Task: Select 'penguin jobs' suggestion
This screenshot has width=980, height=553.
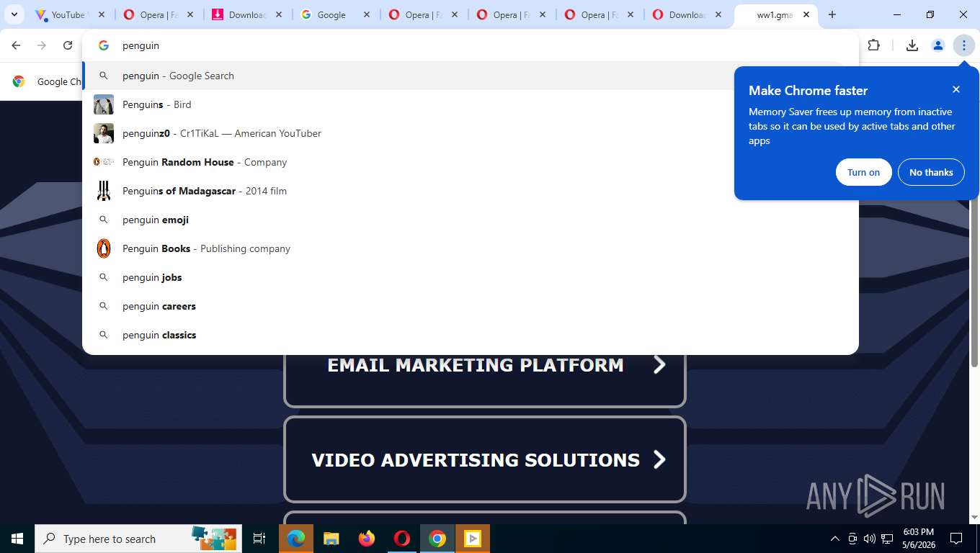Action: click(x=471, y=277)
